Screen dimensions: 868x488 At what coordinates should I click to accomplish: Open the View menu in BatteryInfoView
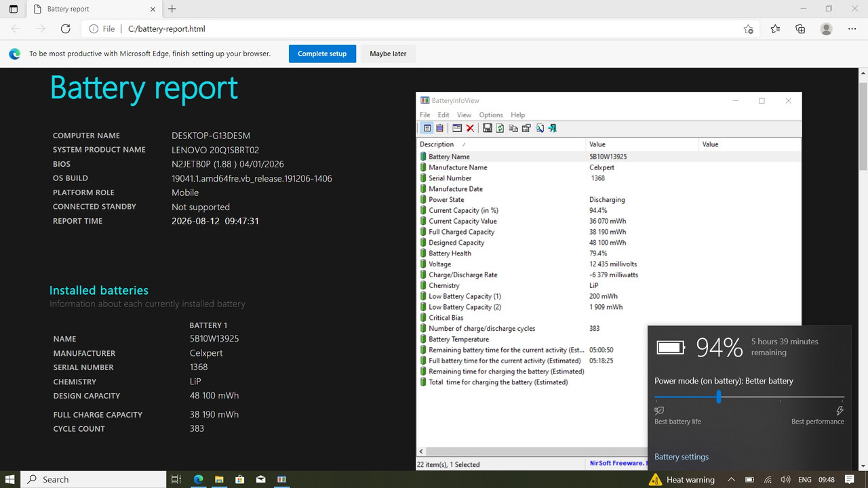click(464, 115)
